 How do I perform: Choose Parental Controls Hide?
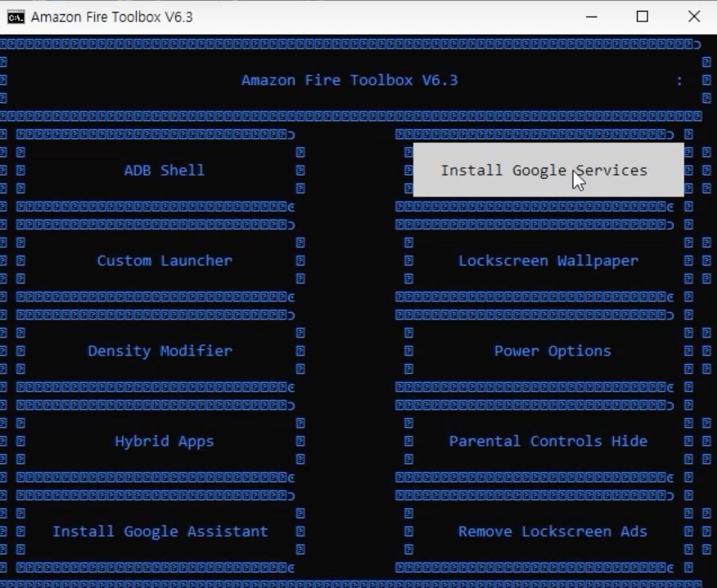click(x=548, y=441)
